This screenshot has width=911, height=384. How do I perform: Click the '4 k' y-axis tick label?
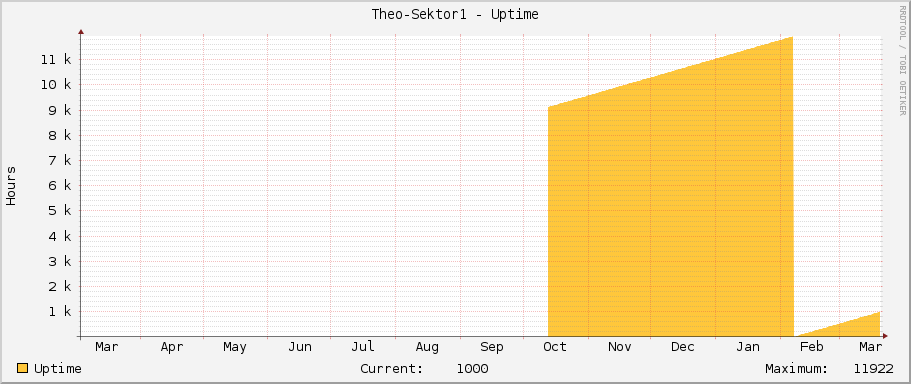pos(59,236)
